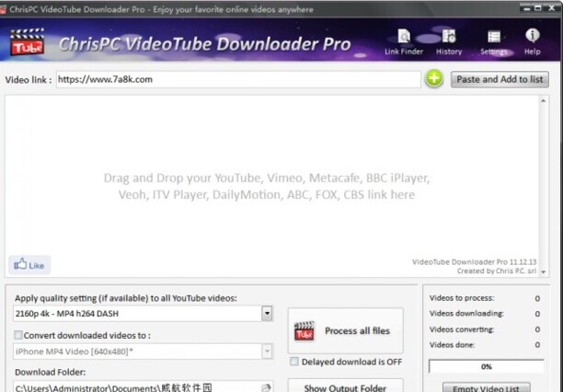Click the 2160p 4k quality combo box
This screenshot has width=563, height=392.
[143, 314]
